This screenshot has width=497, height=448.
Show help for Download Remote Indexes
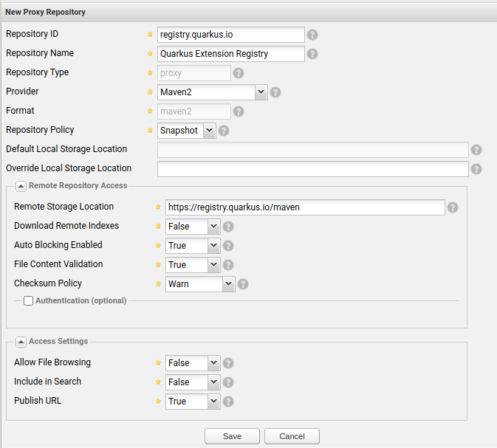click(228, 227)
